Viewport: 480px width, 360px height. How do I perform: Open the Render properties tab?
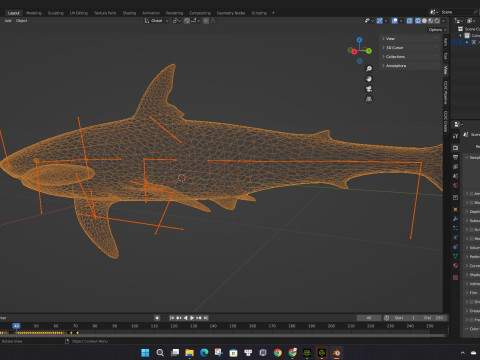coord(455,148)
